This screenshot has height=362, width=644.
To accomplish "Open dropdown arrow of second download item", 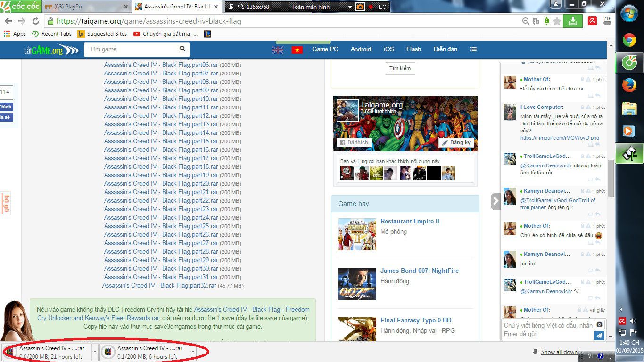I will pyautogui.click(x=193, y=352).
